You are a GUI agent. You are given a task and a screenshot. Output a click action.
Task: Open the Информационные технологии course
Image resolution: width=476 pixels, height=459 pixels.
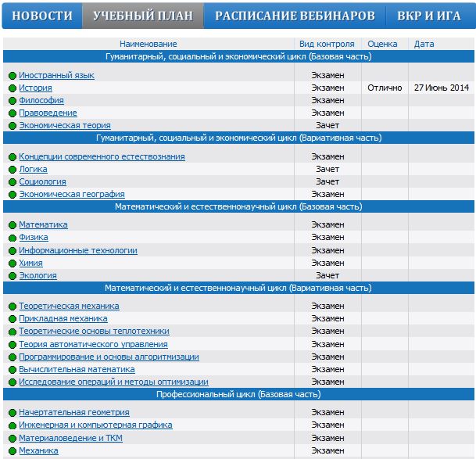[78, 250]
